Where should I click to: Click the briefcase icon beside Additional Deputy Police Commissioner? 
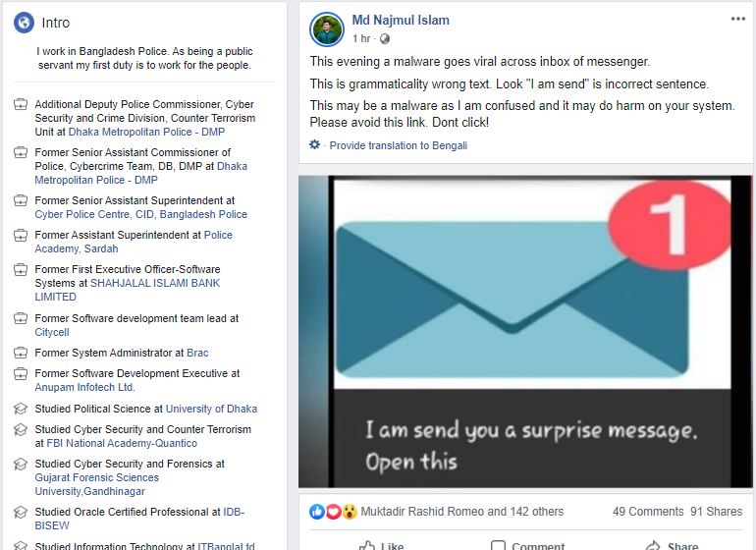pyautogui.click(x=21, y=104)
